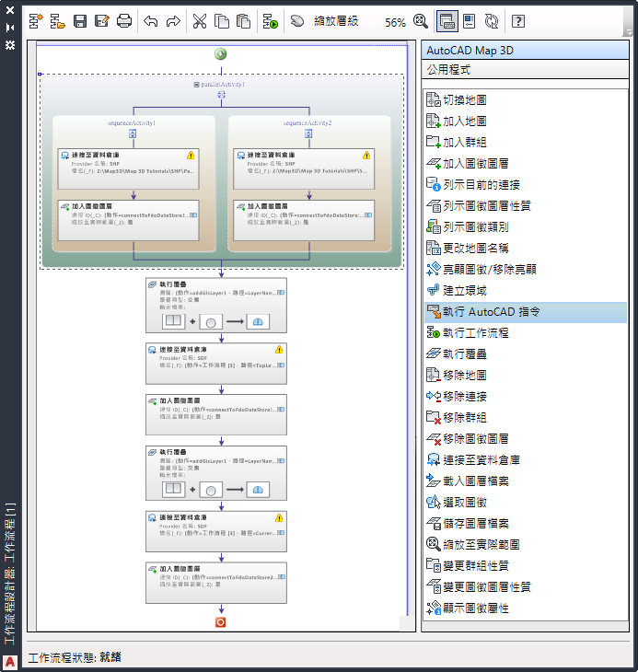
Task: Select the 變更圖徵圖層性質 activity
Action: click(526, 587)
